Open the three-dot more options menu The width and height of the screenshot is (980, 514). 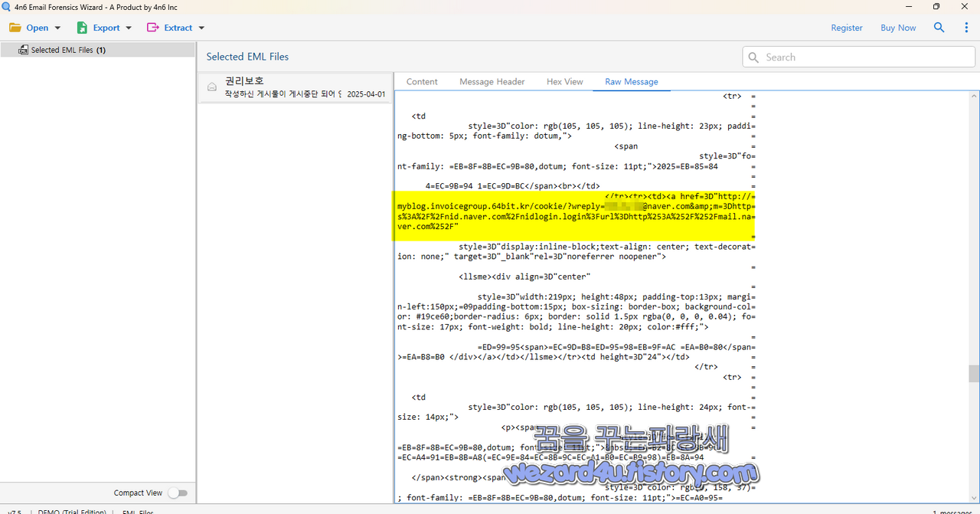(966, 28)
